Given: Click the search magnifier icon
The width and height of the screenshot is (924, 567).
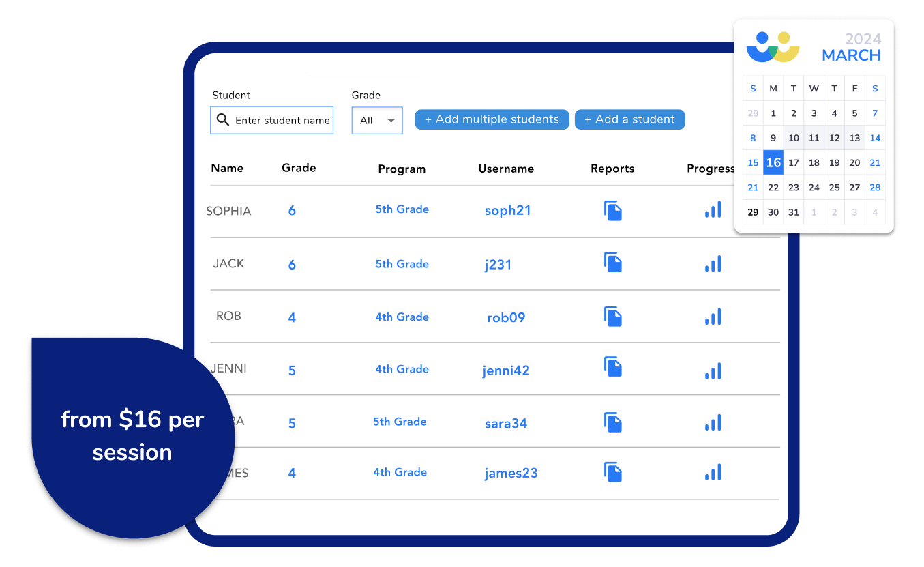Looking at the screenshot, I should click(x=223, y=120).
